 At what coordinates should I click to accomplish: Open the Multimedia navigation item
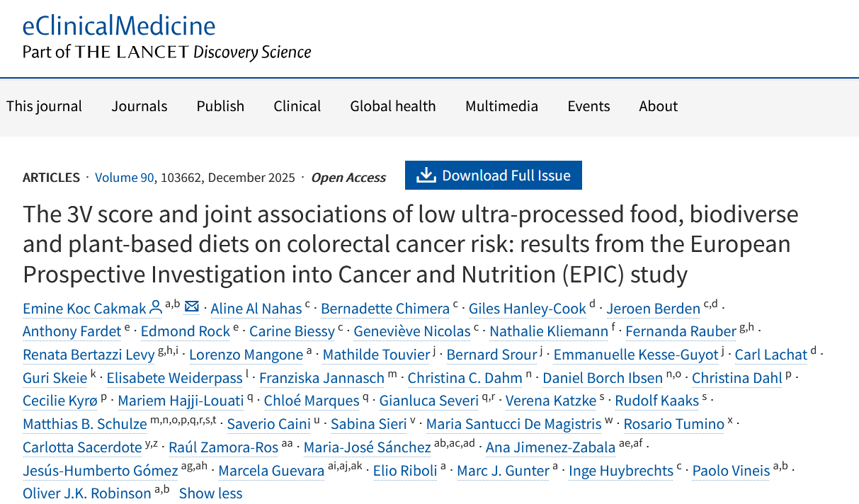pos(501,106)
